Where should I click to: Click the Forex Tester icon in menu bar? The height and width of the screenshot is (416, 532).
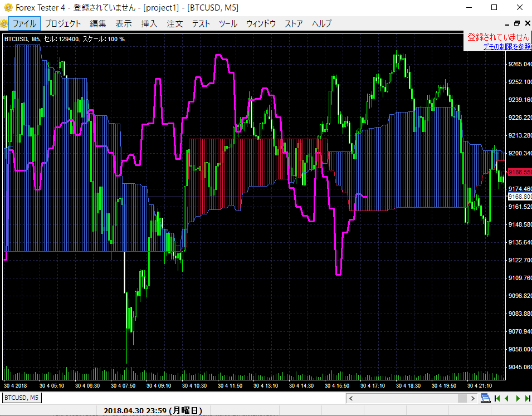4,23
